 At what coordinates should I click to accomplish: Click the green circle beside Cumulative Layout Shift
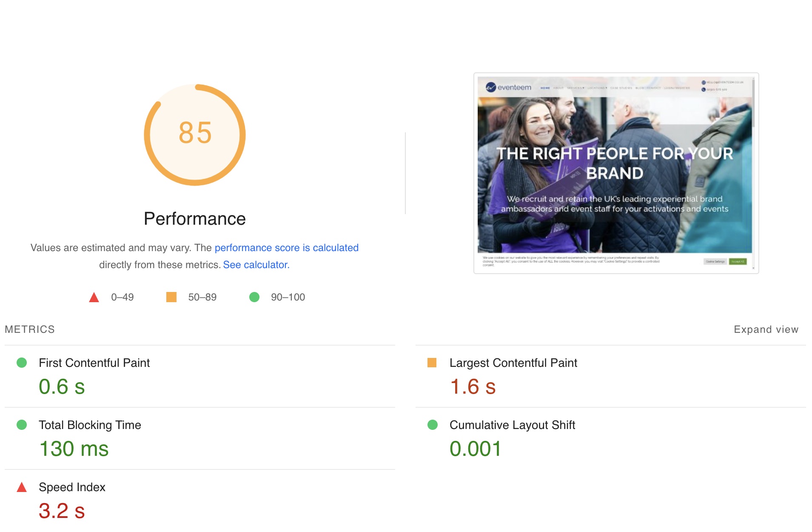click(432, 425)
